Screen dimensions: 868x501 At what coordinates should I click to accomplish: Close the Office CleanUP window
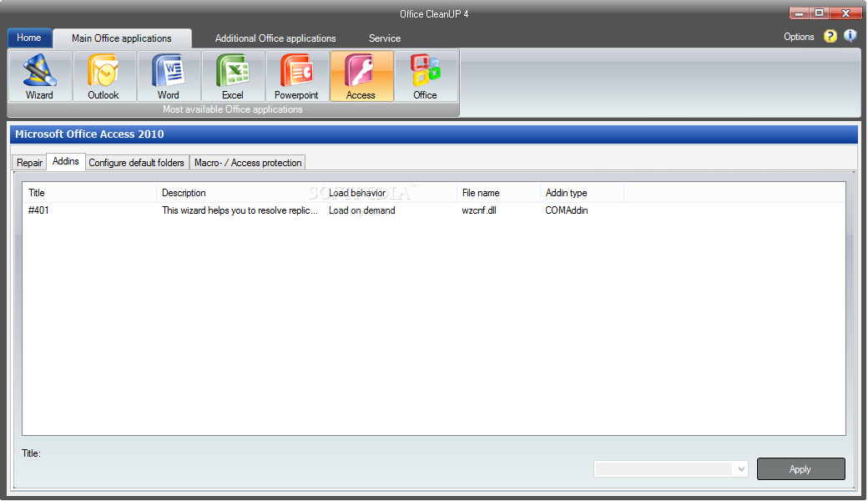click(x=845, y=13)
